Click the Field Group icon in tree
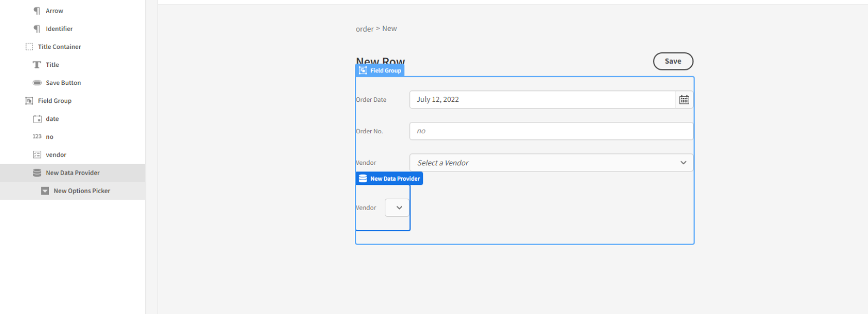The height and width of the screenshot is (314, 868). click(29, 101)
